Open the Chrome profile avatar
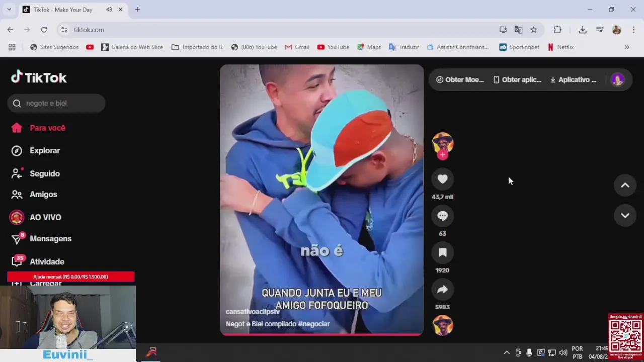644x362 pixels. 617,30
